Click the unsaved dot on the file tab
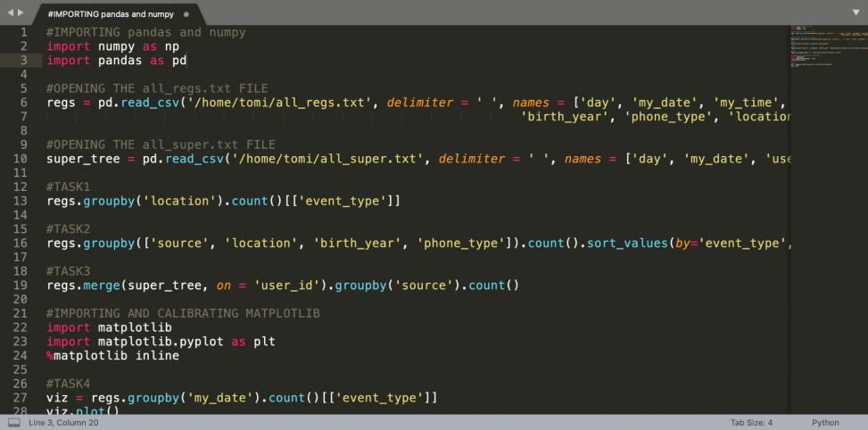 pos(186,15)
